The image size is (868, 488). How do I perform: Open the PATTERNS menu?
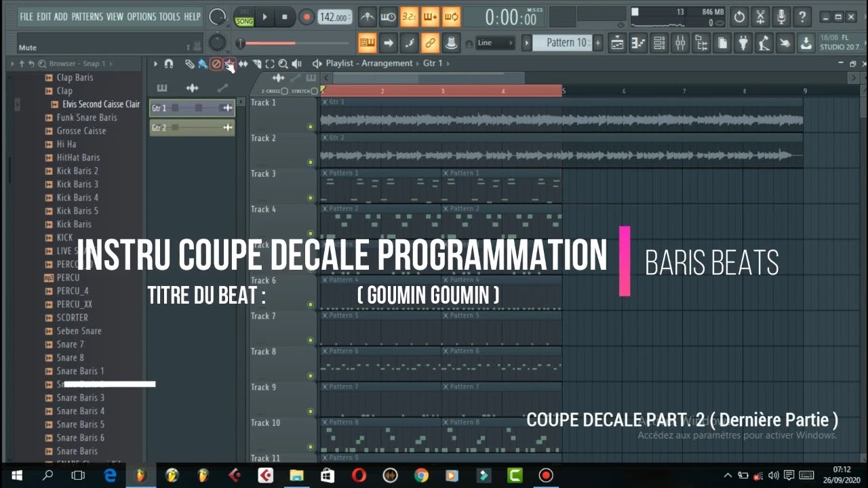point(87,16)
